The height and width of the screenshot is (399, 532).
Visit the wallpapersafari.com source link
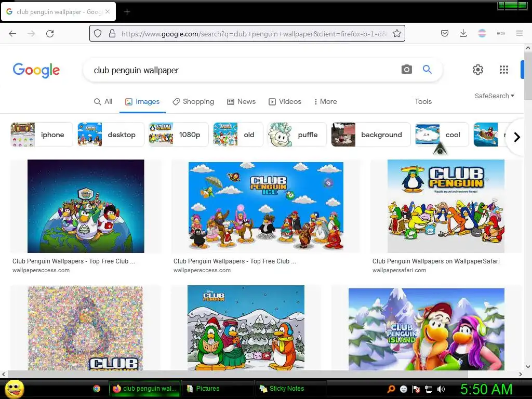point(400,270)
